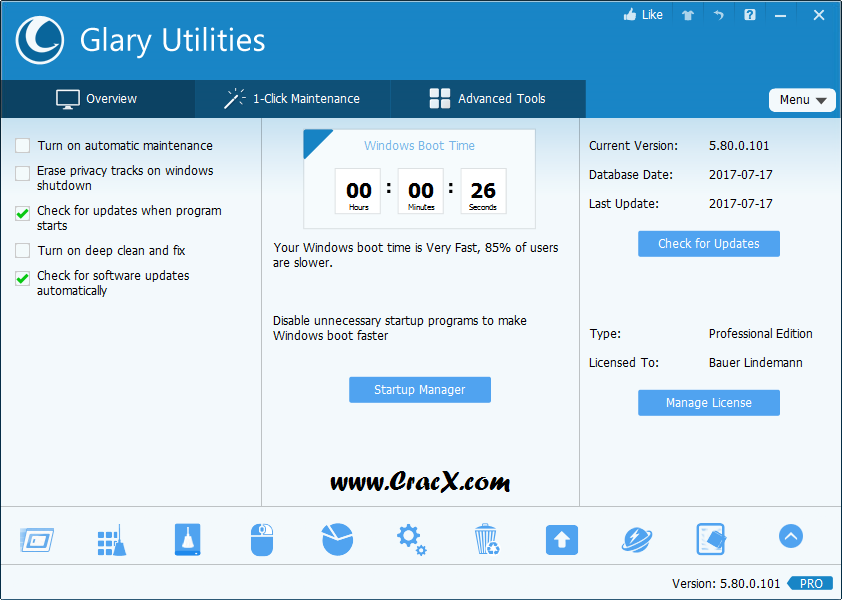Enable 'Turn on automatic maintenance' checkbox
Screen dimensions: 842x600
pyautogui.click(x=23, y=146)
